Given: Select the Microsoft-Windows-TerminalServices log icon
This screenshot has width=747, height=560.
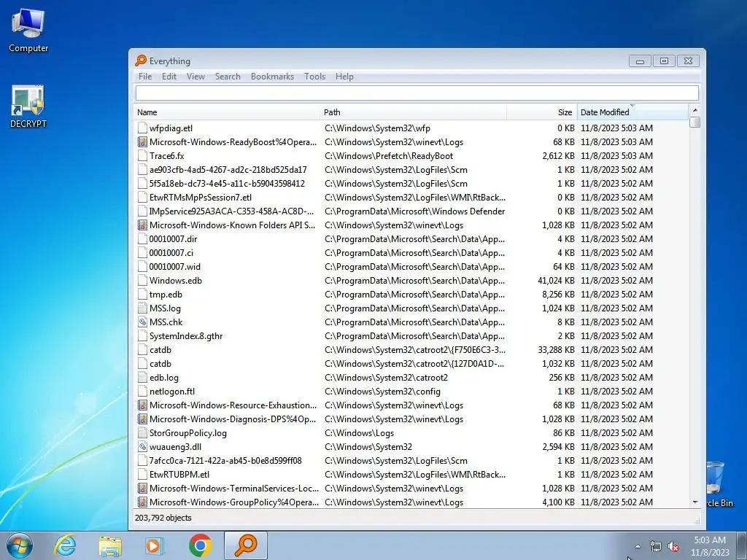Looking at the screenshot, I should pyautogui.click(x=142, y=488).
